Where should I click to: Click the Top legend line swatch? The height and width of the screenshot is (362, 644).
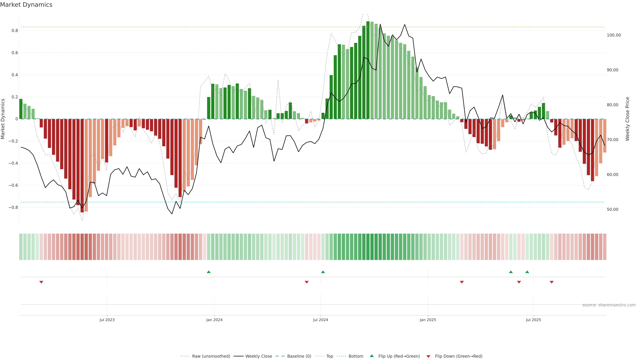coord(319,356)
